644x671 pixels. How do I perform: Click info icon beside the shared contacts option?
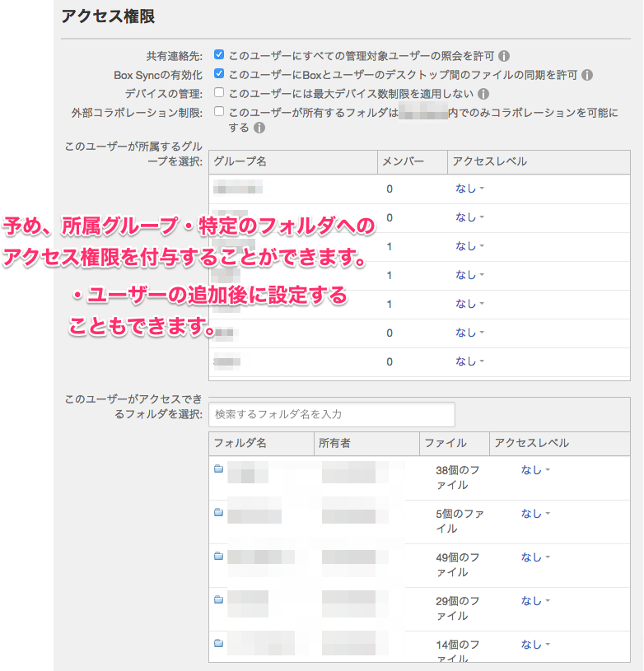click(x=504, y=56)
